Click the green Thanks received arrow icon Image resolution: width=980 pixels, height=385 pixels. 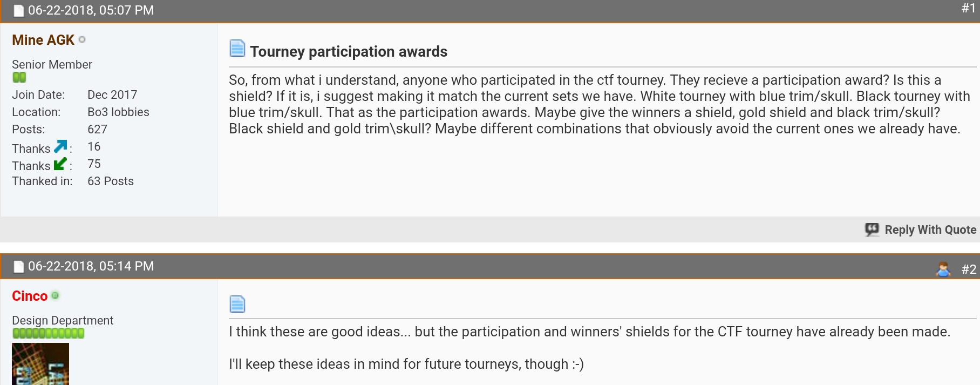click(60, 164)
